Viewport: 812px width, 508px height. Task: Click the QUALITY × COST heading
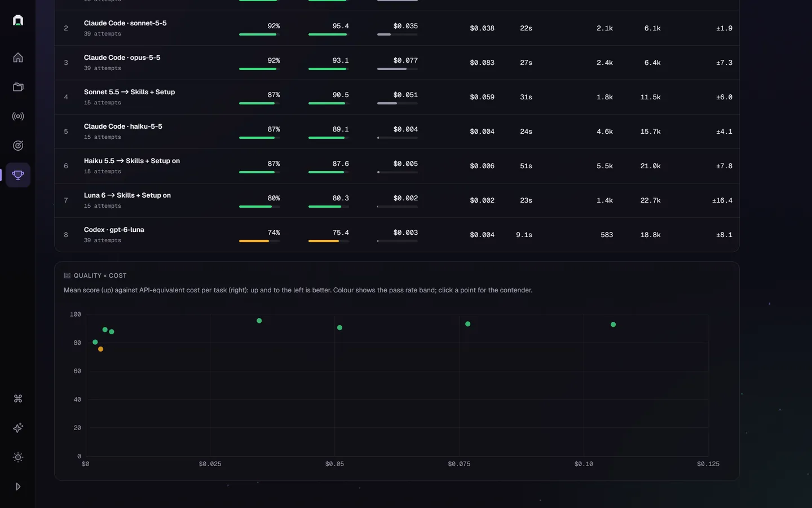[100, 275]
